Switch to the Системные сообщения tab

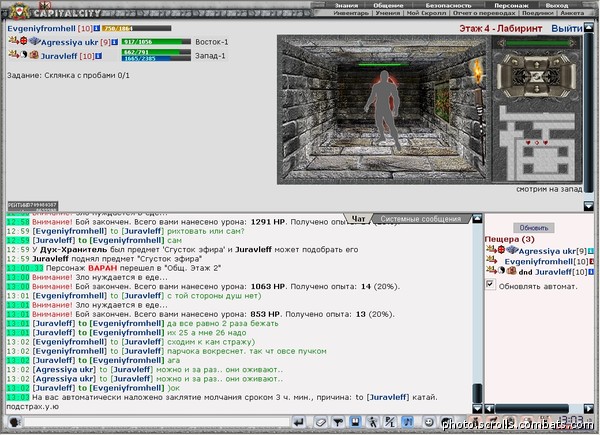tap(421, 218)
